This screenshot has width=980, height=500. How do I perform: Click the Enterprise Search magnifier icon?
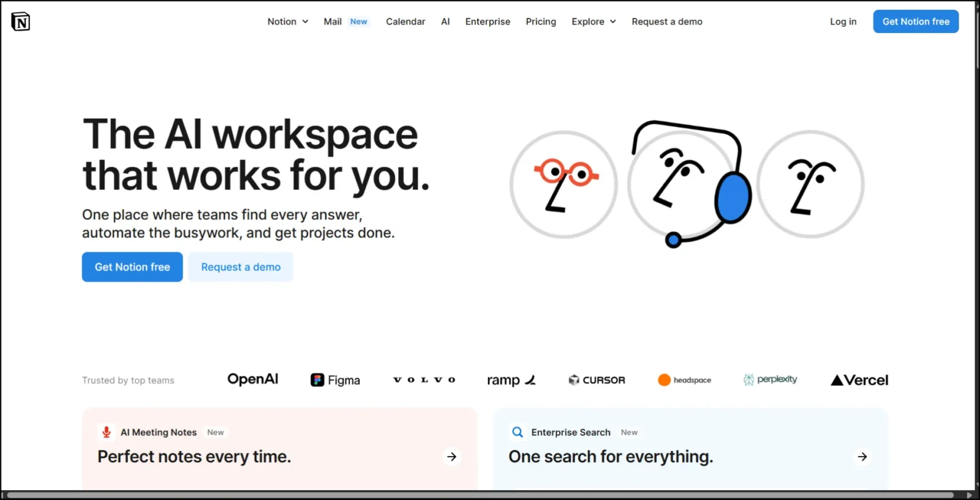coord(518,432)
